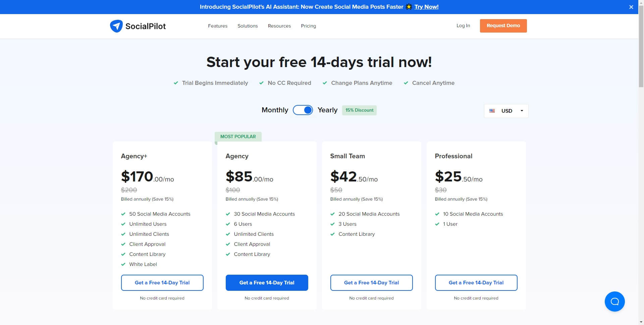Screen dimensions: 644x325
Task: Start free trial for Professional plan
Action: pos(476,283)
